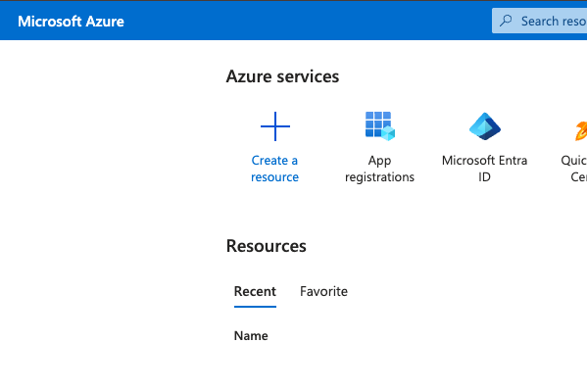Click the App registrations label
Image resolution: width=587 pixels, height=392 pixels.
(379, 169)
